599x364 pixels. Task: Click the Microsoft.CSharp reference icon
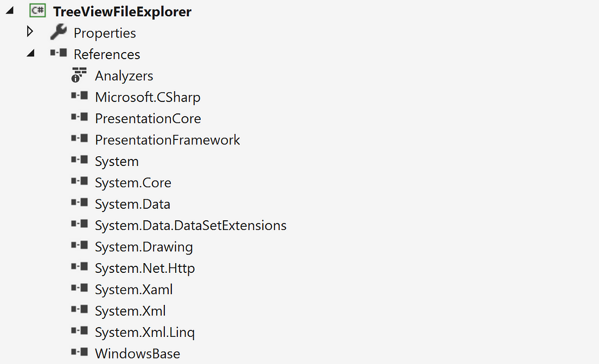point(79,95)
